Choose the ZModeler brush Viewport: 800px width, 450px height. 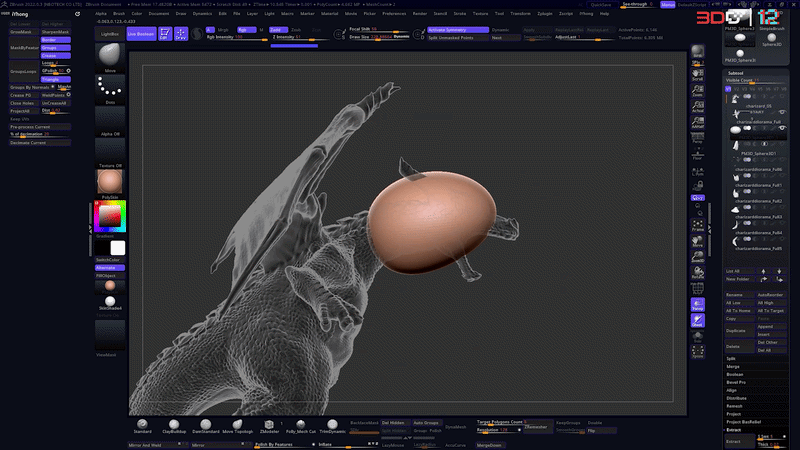[269, 426]
